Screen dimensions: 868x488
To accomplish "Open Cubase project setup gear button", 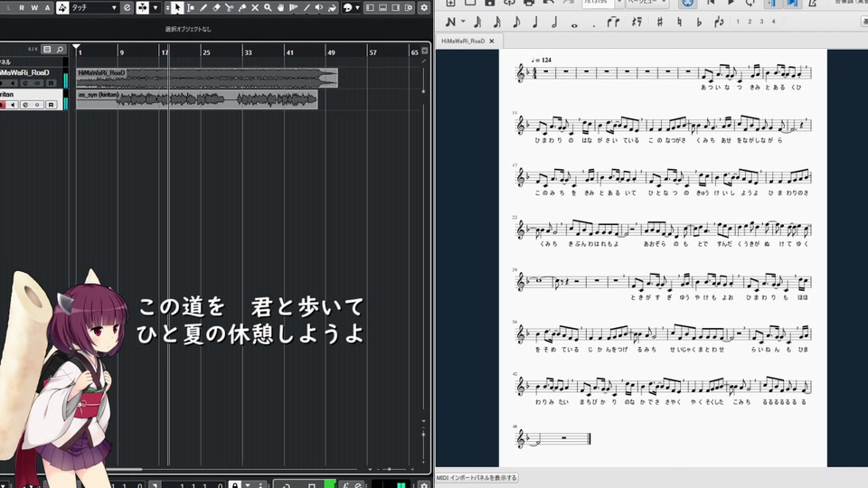I will (424, 8).
